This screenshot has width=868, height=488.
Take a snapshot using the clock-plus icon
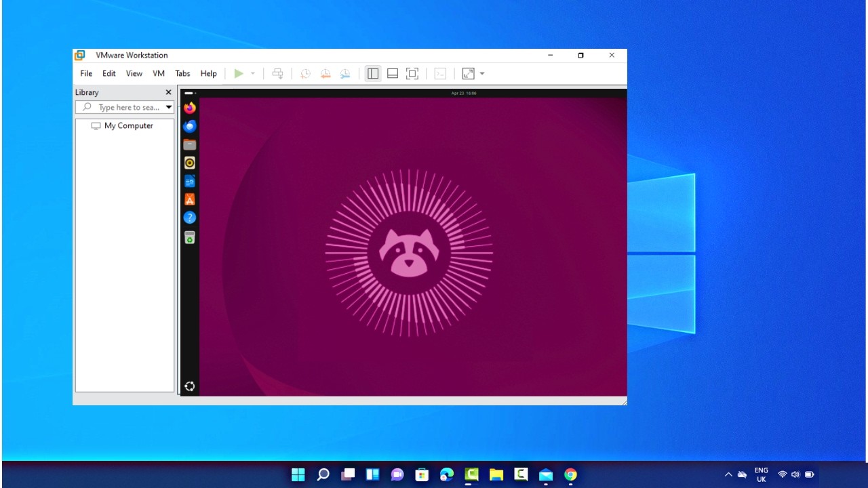tap(305, 73)
